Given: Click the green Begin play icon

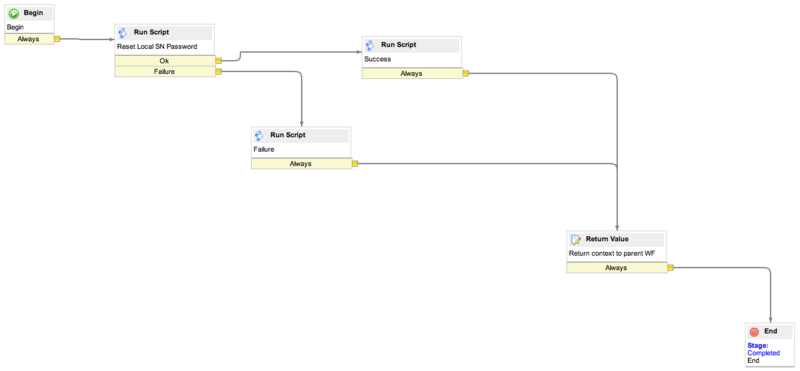Looking at the screenshot, I should [x=14, y=14].
